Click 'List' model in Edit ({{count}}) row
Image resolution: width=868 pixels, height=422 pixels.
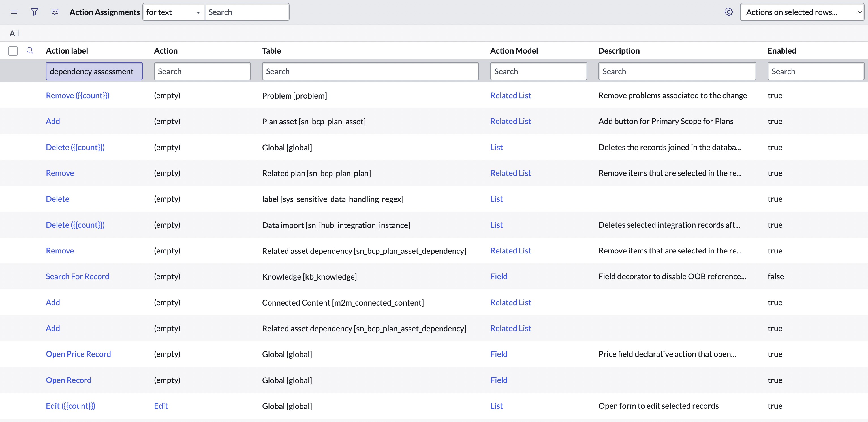coord(496,406)
